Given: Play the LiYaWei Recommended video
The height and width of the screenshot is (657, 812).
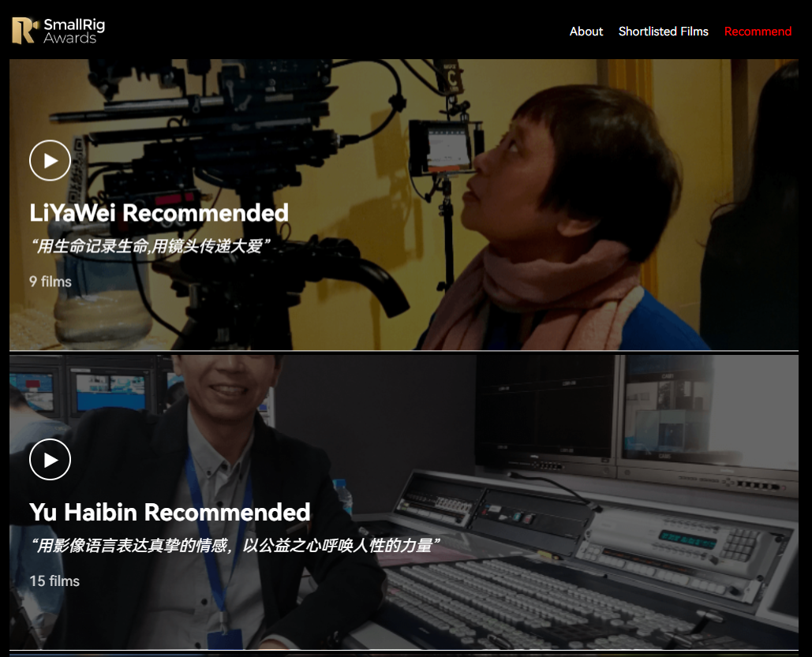Looking at the screenshot, I should point(51,160).
